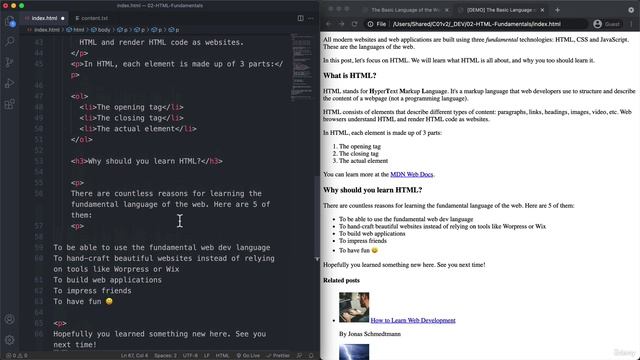Click the 'The closing tag' li code line
This screenshot has height=360, width=640.
pyautogui.click(x=131, y=118)
